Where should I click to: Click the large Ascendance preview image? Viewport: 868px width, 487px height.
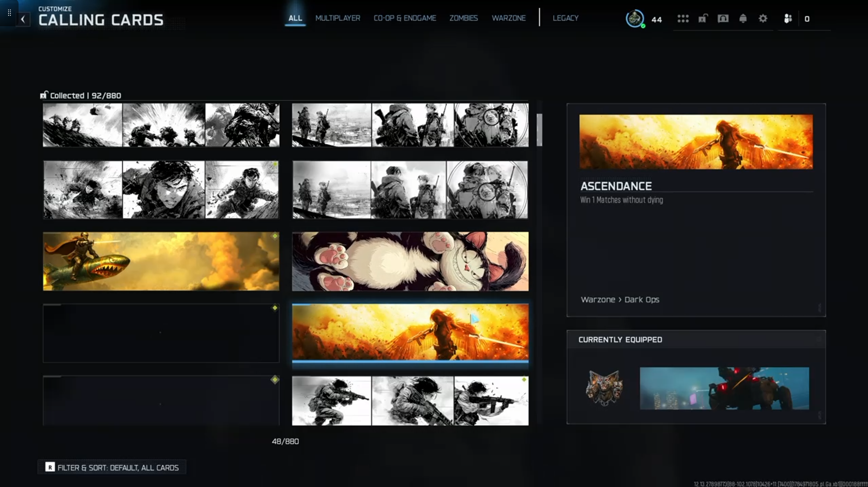(696, 142)
